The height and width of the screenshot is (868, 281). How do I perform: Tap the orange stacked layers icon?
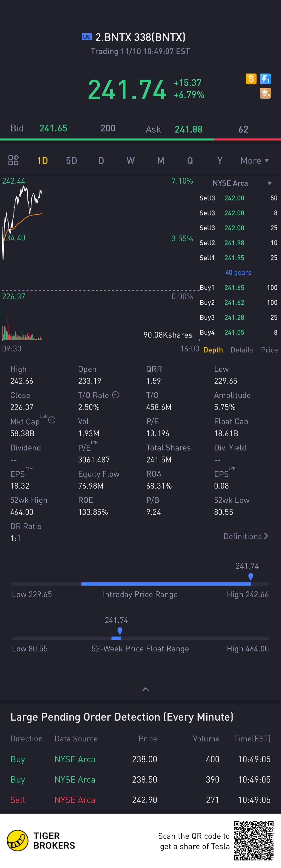pos(266,93)
